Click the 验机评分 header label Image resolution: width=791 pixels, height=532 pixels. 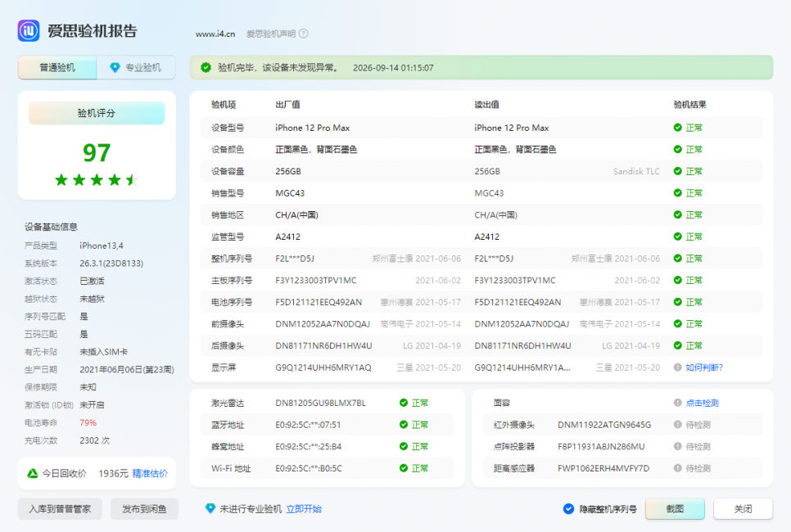coord(97,113)
